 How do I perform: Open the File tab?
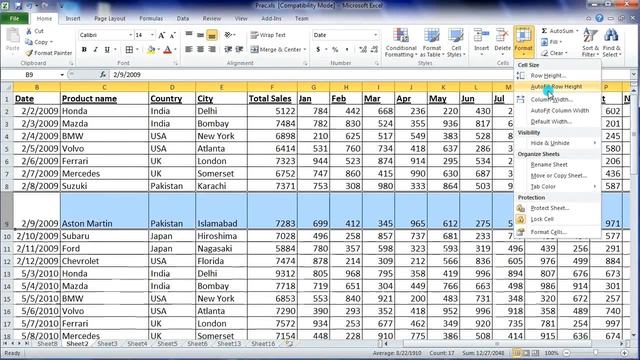pyautogui.click(x=14, y=19)
